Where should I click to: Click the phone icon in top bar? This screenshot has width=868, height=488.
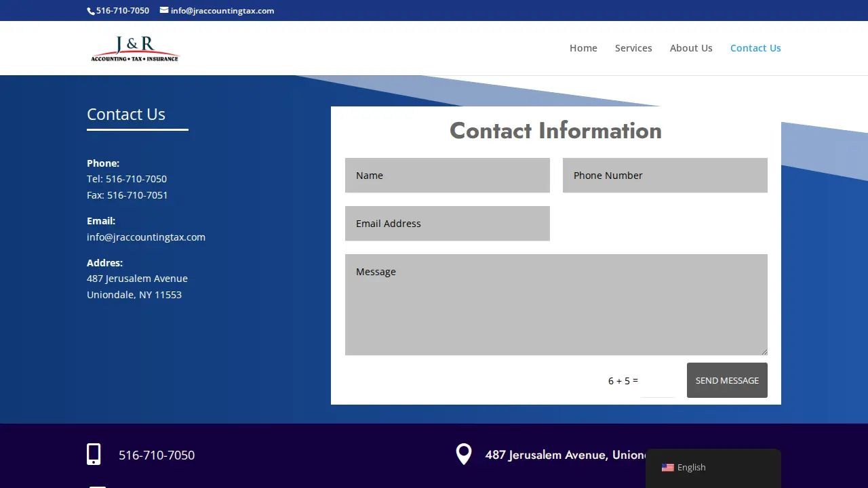tap(91, 11)
